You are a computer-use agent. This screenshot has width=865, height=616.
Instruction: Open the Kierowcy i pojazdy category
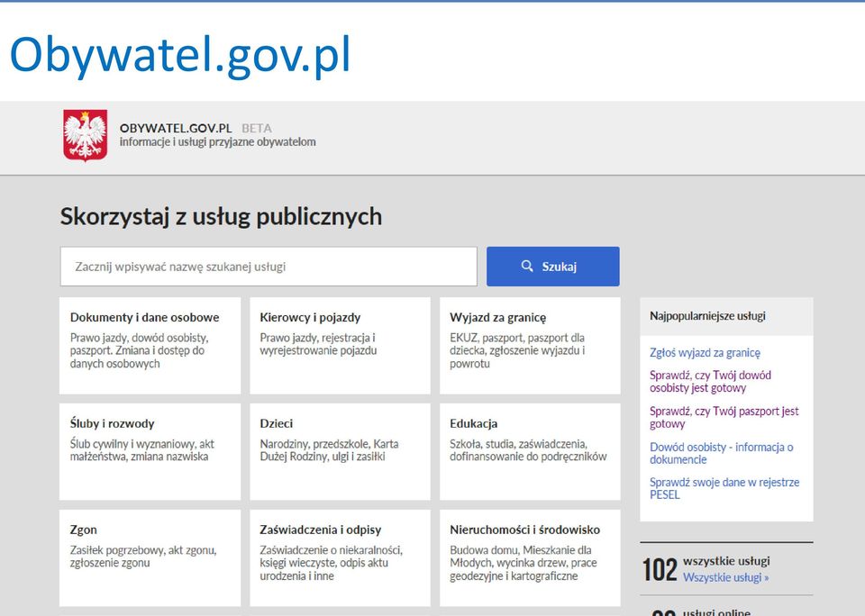(340, 346)
